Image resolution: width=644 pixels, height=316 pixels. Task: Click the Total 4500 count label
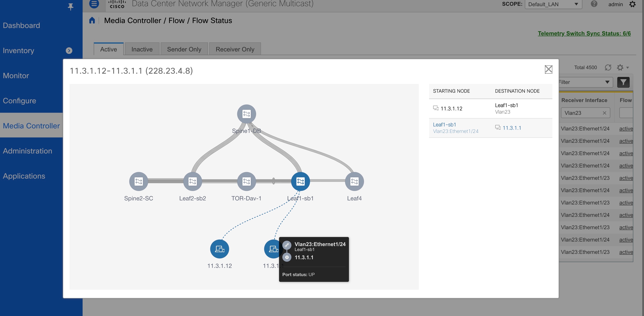click(585, 67)
